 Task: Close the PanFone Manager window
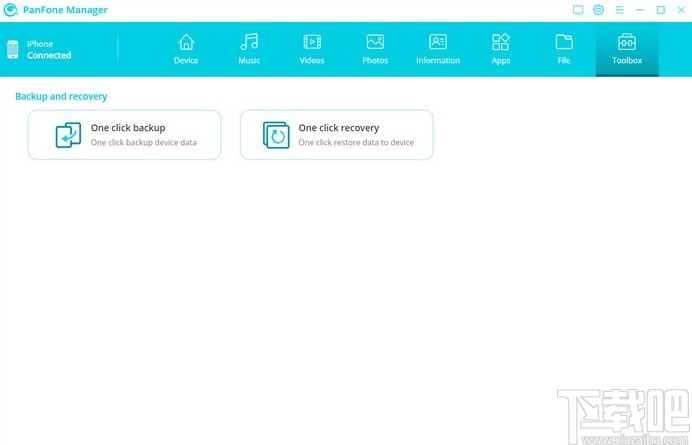coord(681,10)
